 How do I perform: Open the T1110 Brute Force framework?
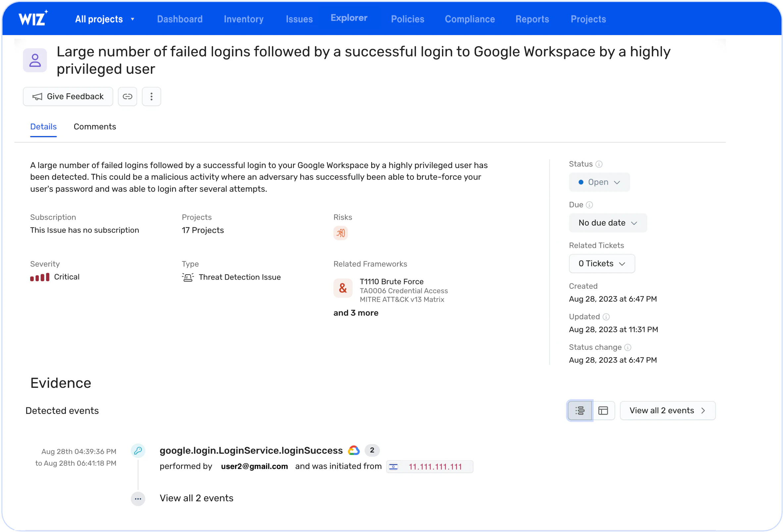[391, 282]
